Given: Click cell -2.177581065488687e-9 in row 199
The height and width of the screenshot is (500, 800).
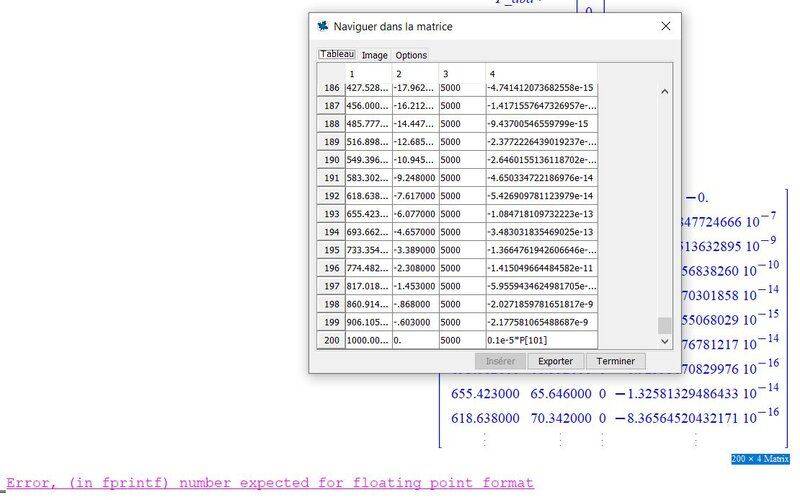Looking at the screenshot, I should [541, 322].
